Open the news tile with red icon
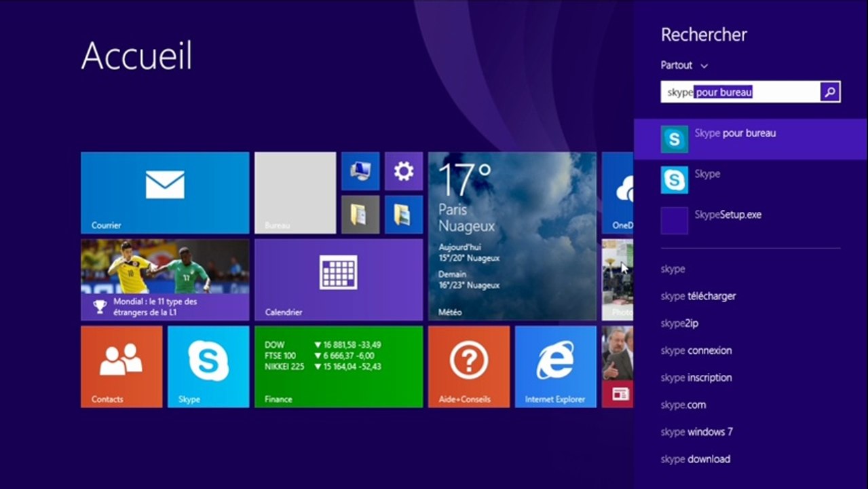 coord(618,367)
